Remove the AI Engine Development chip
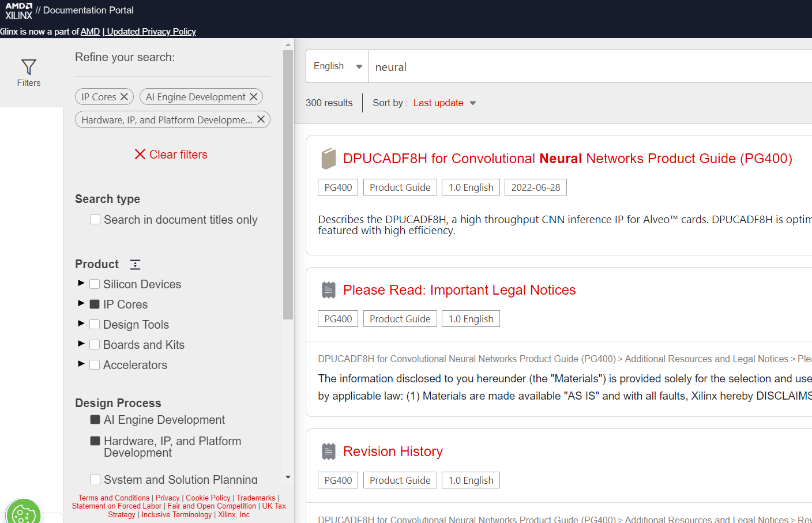The height and width of the screenshot is (523, 812). pos(253,97)
